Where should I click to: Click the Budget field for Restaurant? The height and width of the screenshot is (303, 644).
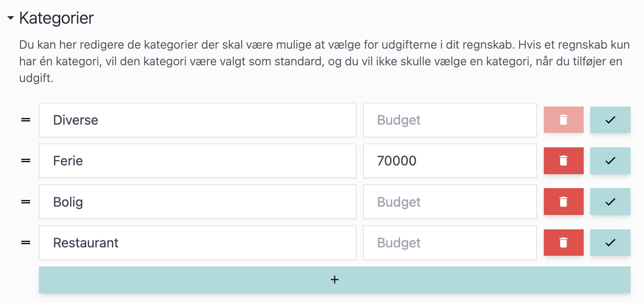click(450, 242)
